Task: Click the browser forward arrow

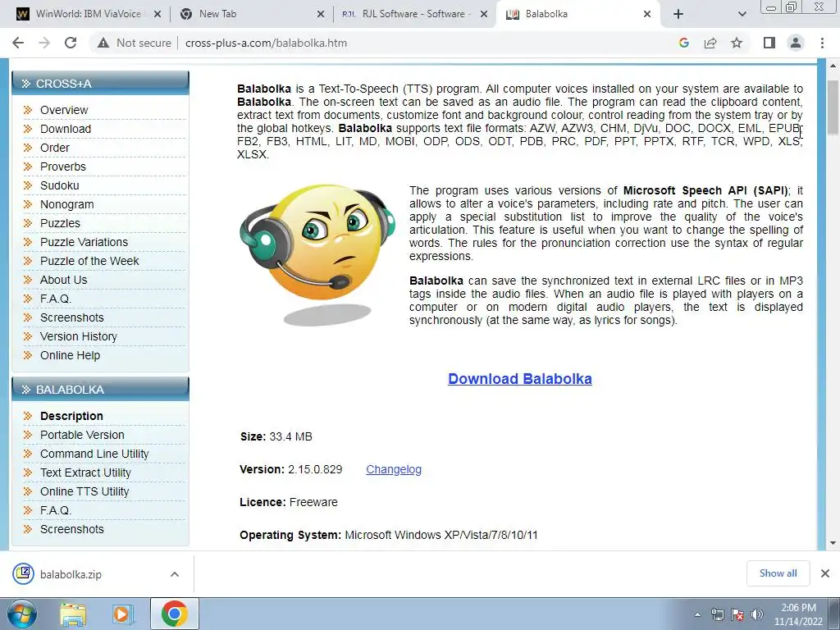Action: click(44, 43)
